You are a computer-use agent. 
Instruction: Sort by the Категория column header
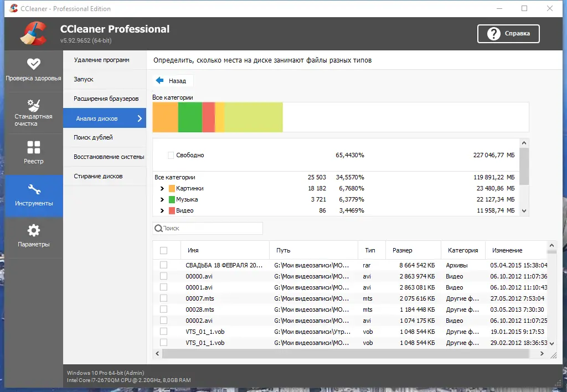[x=463, y=250]
